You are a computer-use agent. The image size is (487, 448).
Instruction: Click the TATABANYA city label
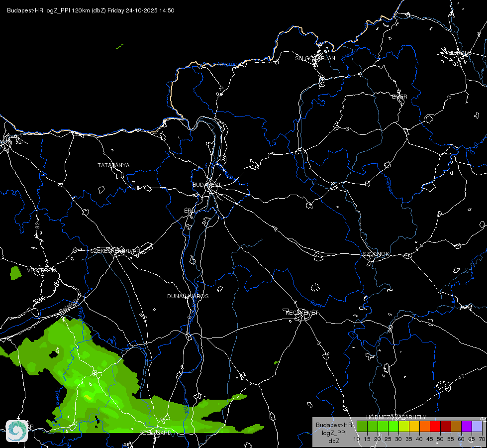113,165
